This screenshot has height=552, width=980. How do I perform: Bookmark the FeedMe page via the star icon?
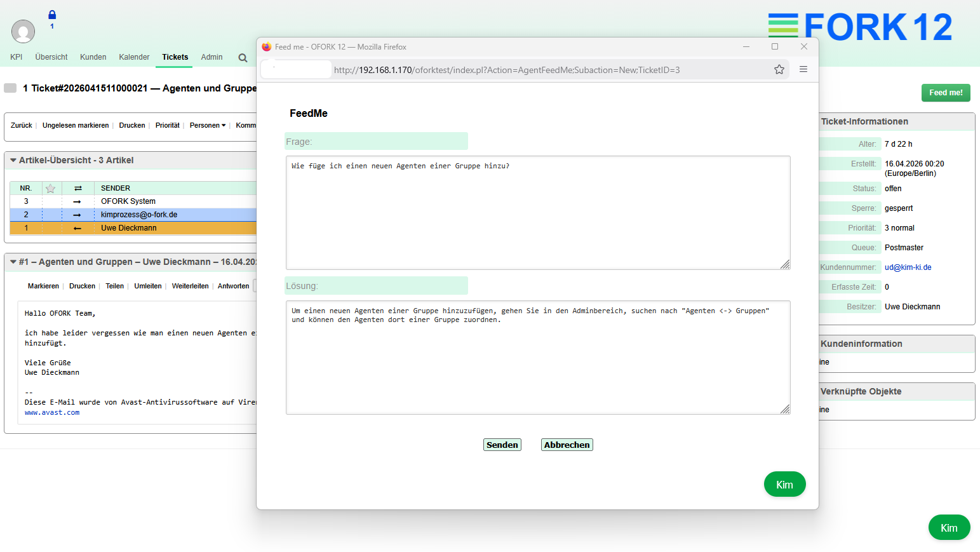pyautogui.click(x=779, y=69)
